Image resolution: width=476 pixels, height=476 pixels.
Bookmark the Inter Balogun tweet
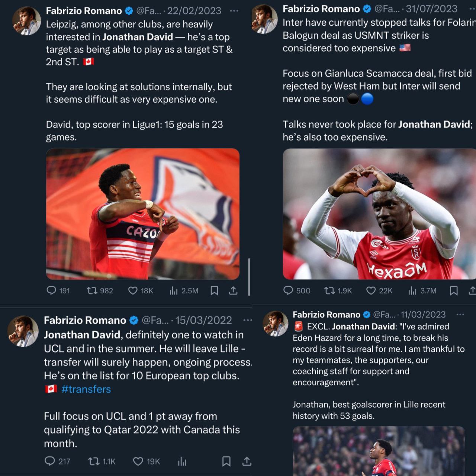pyautogui.click(x=454, y=290)
